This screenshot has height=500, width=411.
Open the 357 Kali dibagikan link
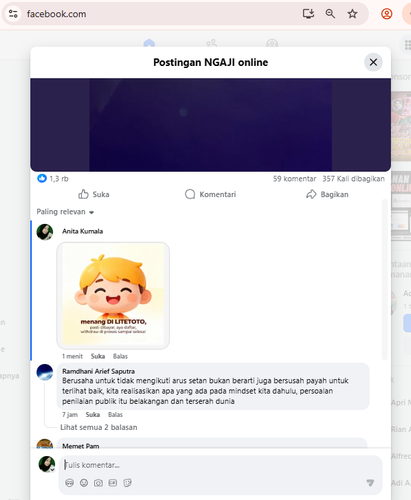point(353,179)
